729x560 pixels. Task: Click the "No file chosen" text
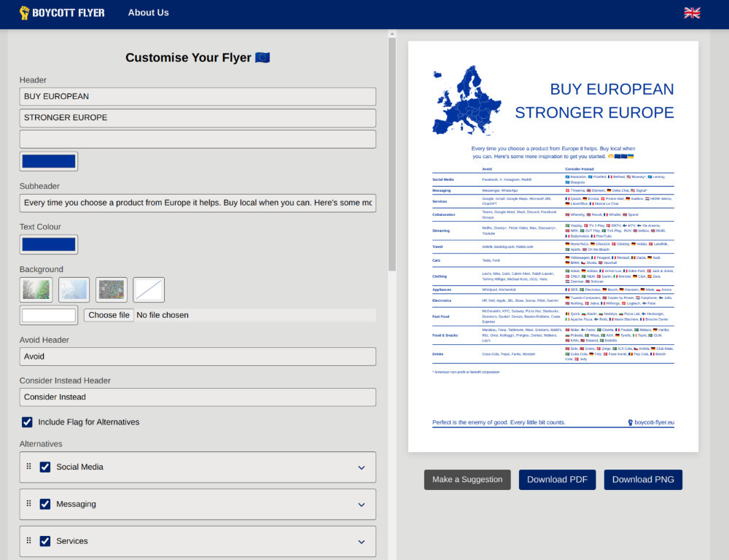tap(163, 315)
